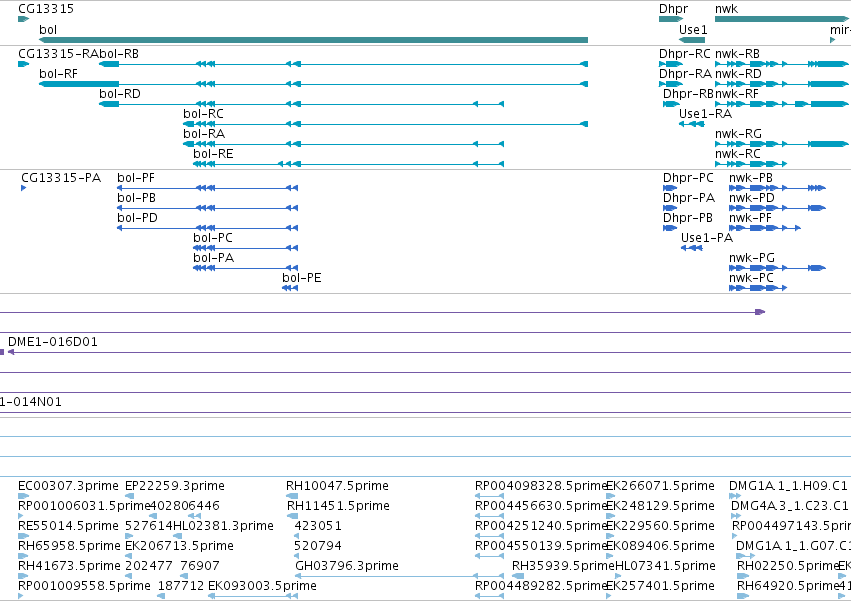Select the nwk-RG transcript label
This screenshot has height=601, width=851.
[x=738, y=134]
